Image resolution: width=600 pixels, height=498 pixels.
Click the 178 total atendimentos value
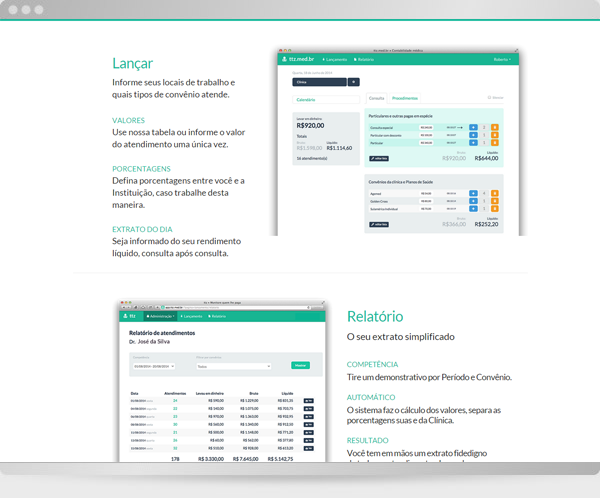[175, 459]
